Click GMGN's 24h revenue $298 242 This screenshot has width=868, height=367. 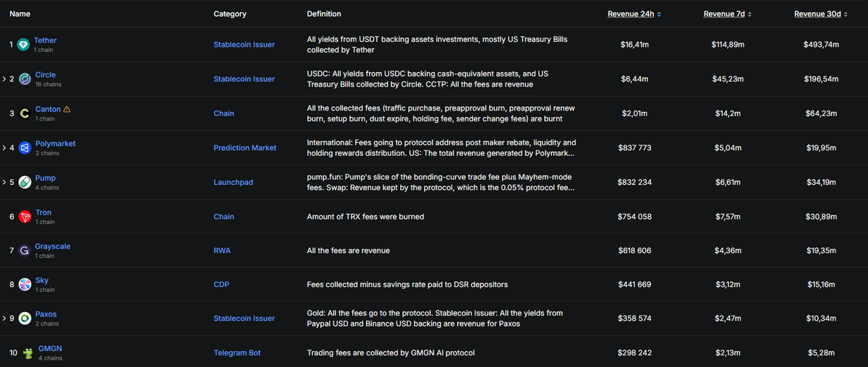click(635, 353)
